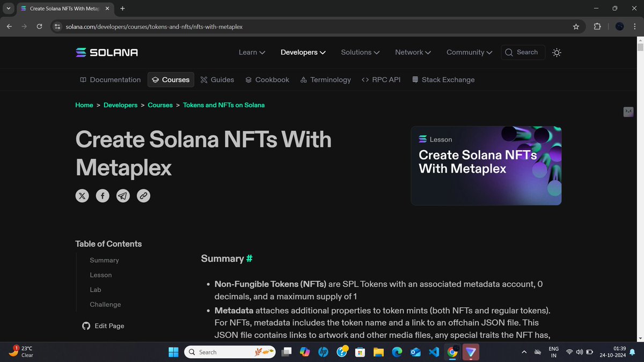Reload the current page
Viewport: 644px width, 362px height.
click(x=39, y=26)
